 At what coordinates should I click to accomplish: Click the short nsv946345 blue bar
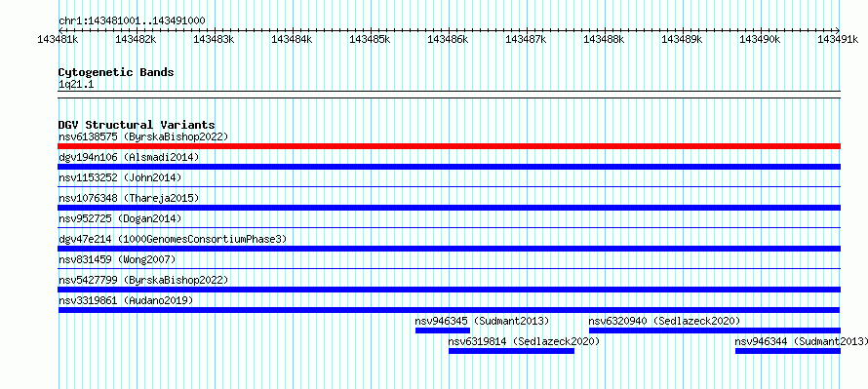pos(443,331)
